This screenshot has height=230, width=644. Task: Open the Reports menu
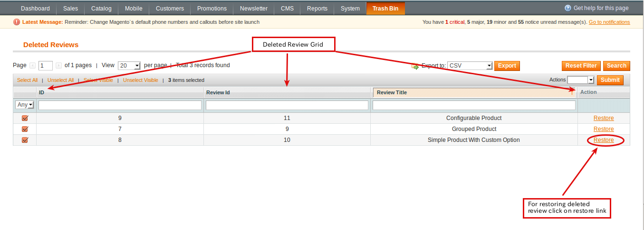[317, 9]
